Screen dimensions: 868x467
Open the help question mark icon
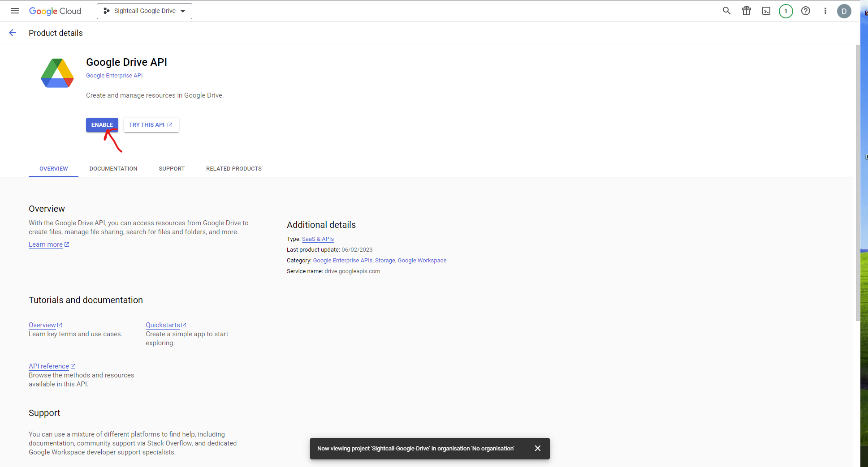click(x=806, y=11)
